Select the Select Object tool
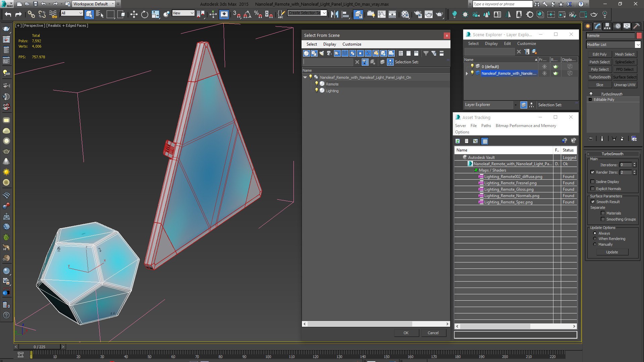 (89, 14)
